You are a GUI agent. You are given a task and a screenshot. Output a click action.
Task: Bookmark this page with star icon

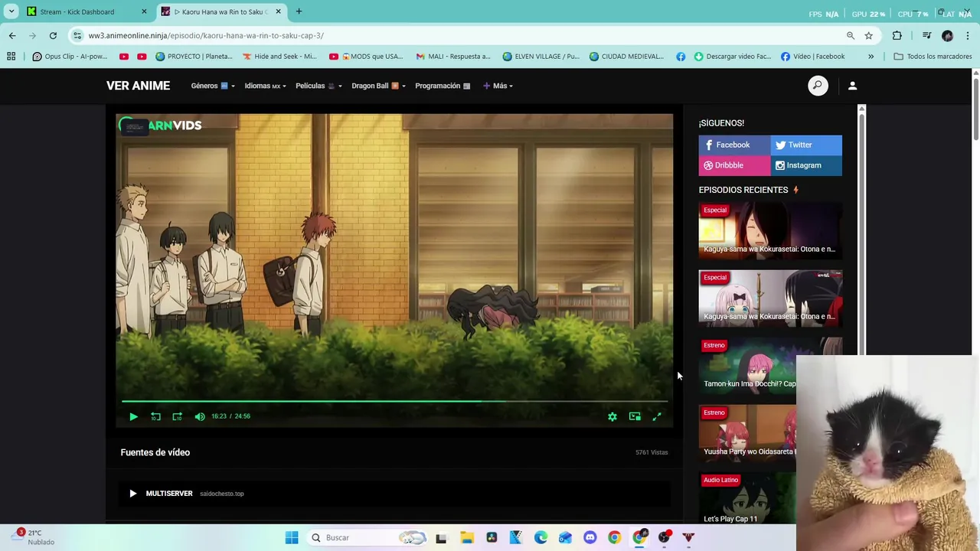coord(869,35)
